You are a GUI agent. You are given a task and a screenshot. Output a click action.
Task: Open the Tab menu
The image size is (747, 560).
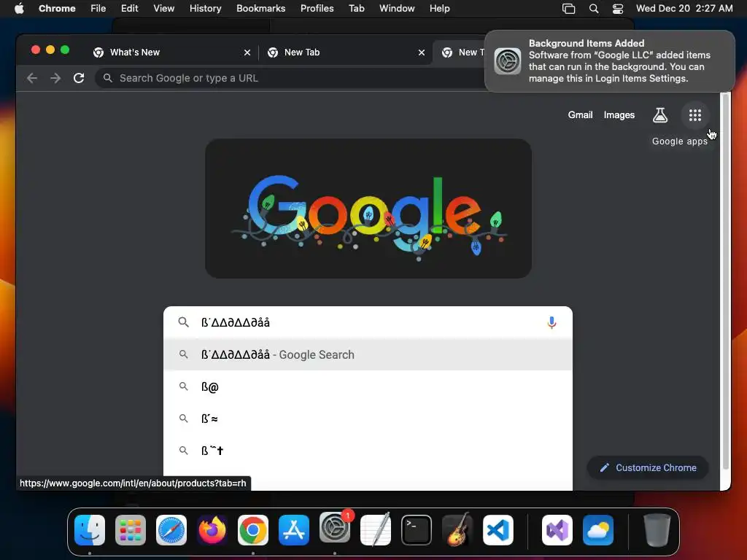coord(356,9)
